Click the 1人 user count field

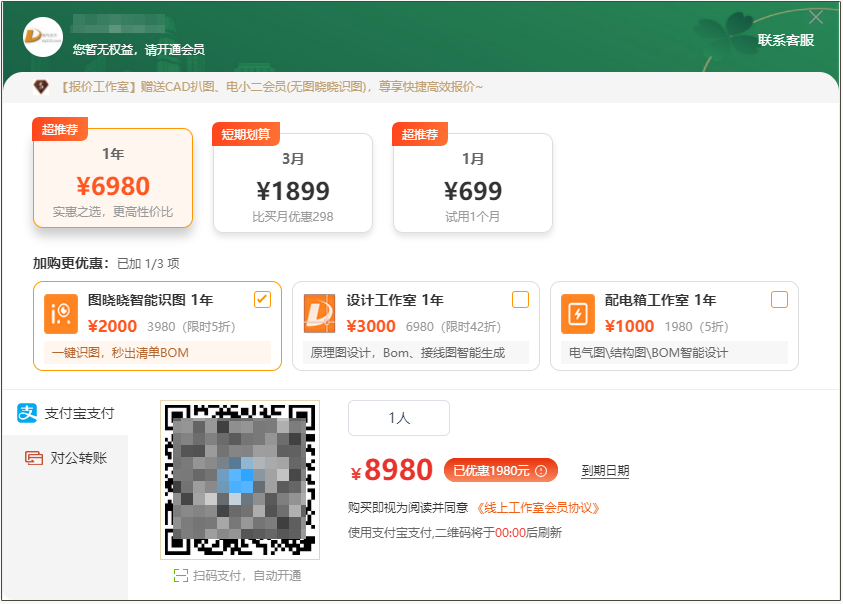pos(399,418)
